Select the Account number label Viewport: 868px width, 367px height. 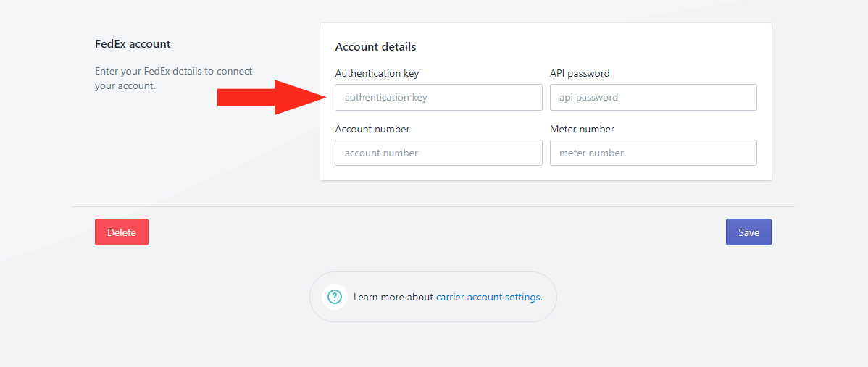372,129
